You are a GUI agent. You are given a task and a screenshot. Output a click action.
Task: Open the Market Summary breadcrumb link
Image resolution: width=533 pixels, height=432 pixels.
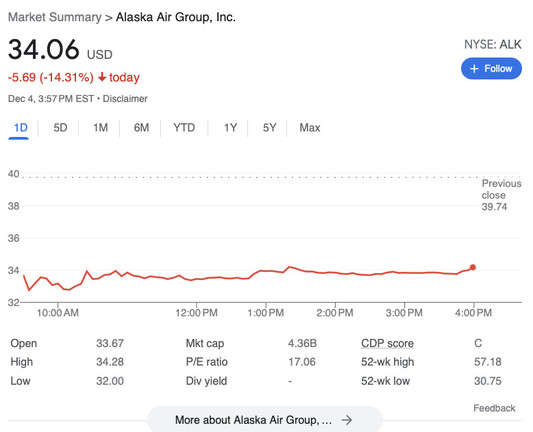[x=55, y=17]
